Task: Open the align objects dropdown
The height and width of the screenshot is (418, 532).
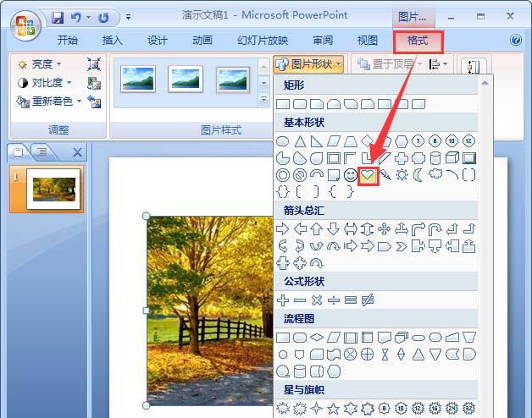Action: point(438,64)
